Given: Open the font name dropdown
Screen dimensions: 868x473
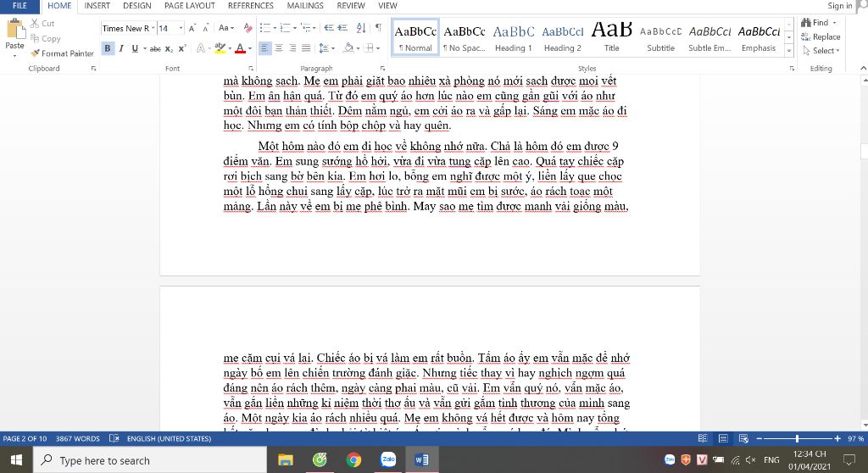Looking at the screenshot, I should (153, 28).
